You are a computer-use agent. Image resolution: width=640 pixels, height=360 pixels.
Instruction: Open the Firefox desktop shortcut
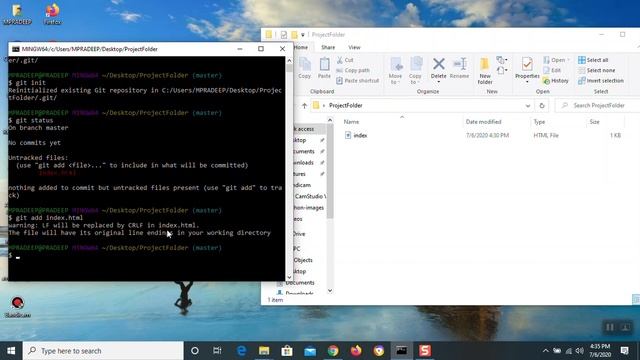[x=52, y=13]
